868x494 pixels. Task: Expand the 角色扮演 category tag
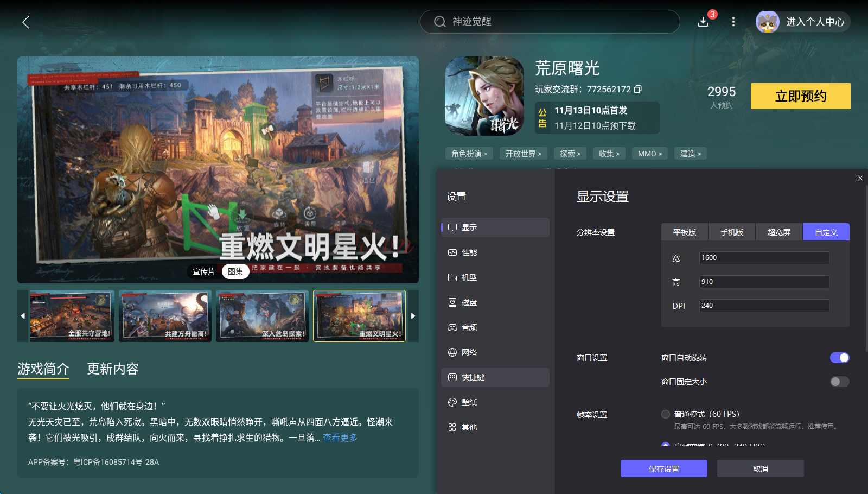(468, 153)
